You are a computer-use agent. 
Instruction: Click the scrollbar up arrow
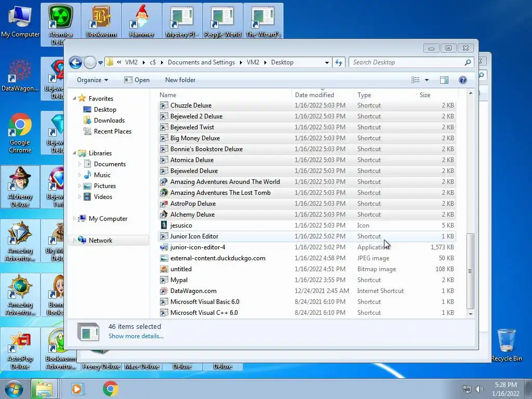(470, 93)
